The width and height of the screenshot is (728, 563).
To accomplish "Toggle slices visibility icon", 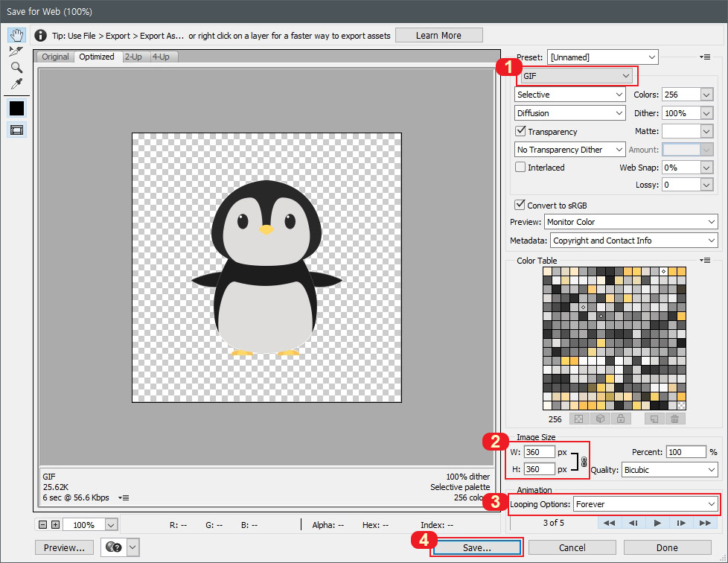I will [x=16, y=130].
